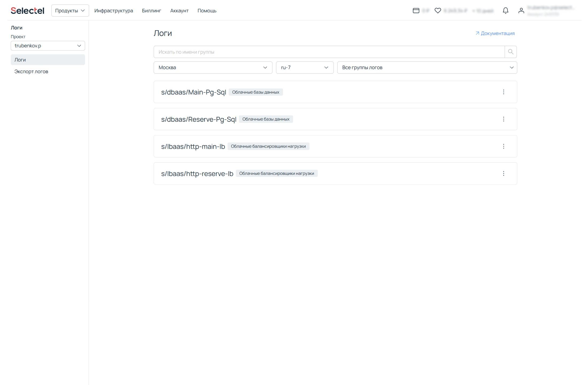This screenshot has height=385, width=588.
Task: Open actions menu for s/dbaas/Main-Pg-Sql
Action: [504, 92]
